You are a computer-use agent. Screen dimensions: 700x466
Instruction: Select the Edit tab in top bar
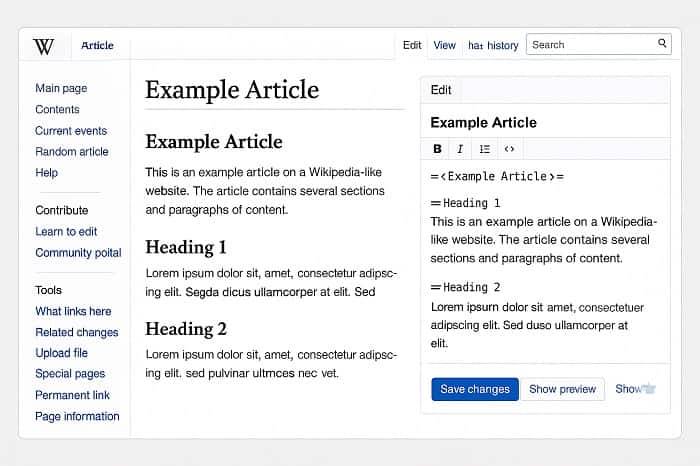[412, 45]
